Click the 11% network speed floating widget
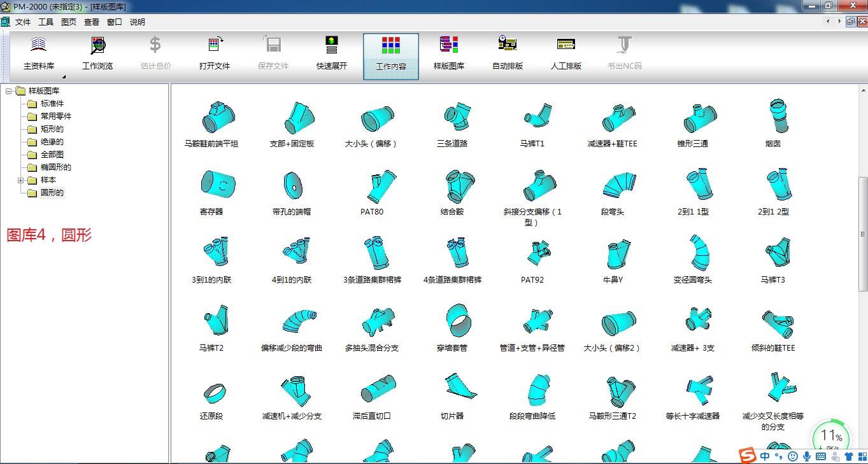 831,439
